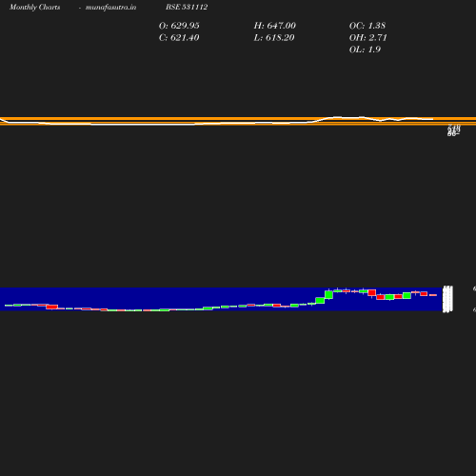Click the 'OH: 2.71' value
Screen dimensions: 476x476
coord(368,38)
